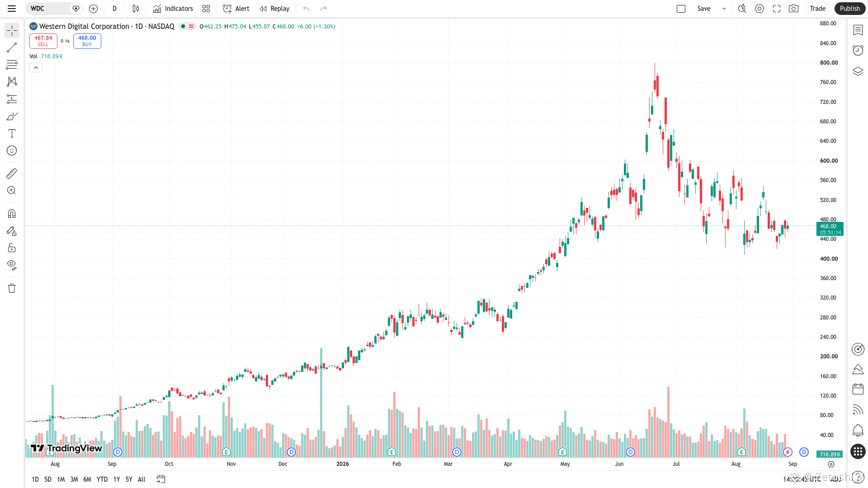
Task: Click the dividend D marker near Dec
Action: pyautogui.click(x=291, y=452)
